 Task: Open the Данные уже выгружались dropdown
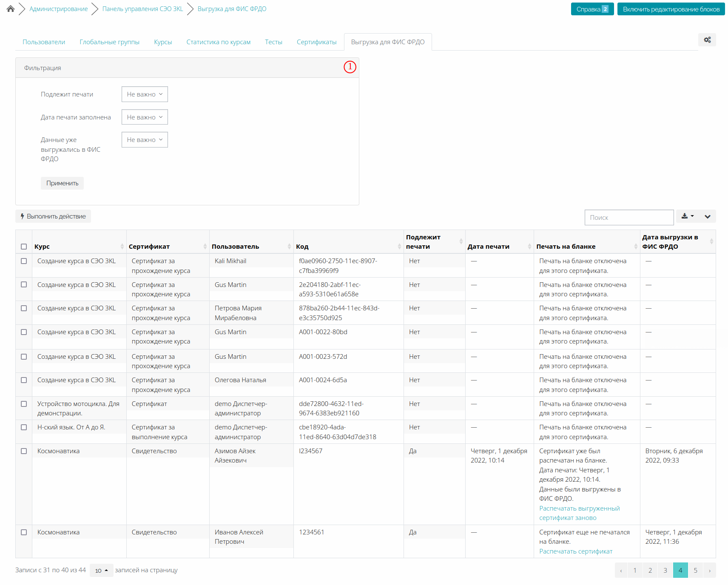tap(145, 140)
